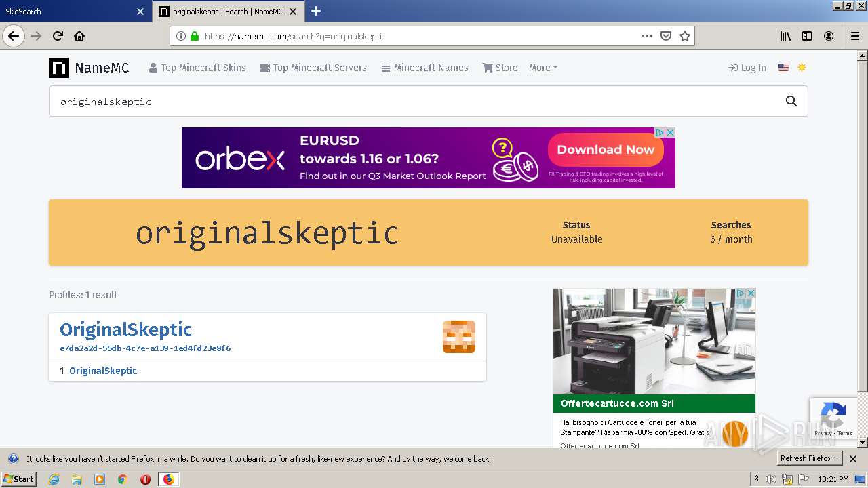Dismiss the Firefox refresh notification bar
This screenshot has height=488, width=868.
853,459
